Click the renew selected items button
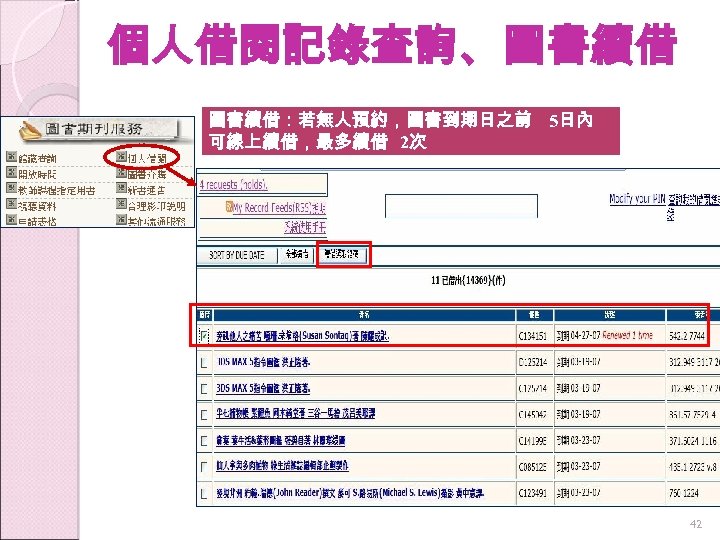Viewport: 720px width, 540px height. coord(342,254)
